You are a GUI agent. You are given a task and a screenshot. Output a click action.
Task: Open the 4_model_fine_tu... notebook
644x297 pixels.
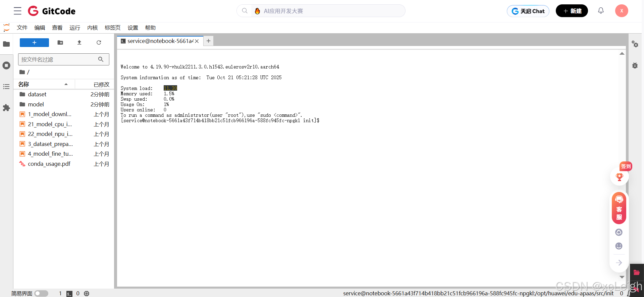coord(64,154)
